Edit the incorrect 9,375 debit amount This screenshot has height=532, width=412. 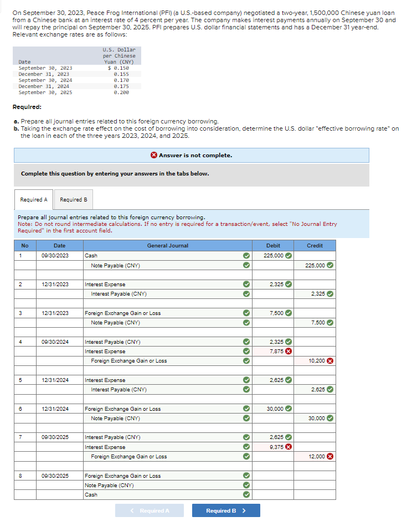(x=273, y=447)
